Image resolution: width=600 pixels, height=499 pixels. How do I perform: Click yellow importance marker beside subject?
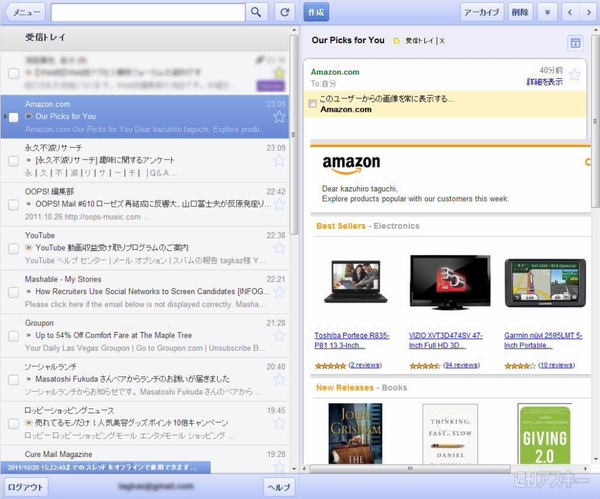point(396,41)
